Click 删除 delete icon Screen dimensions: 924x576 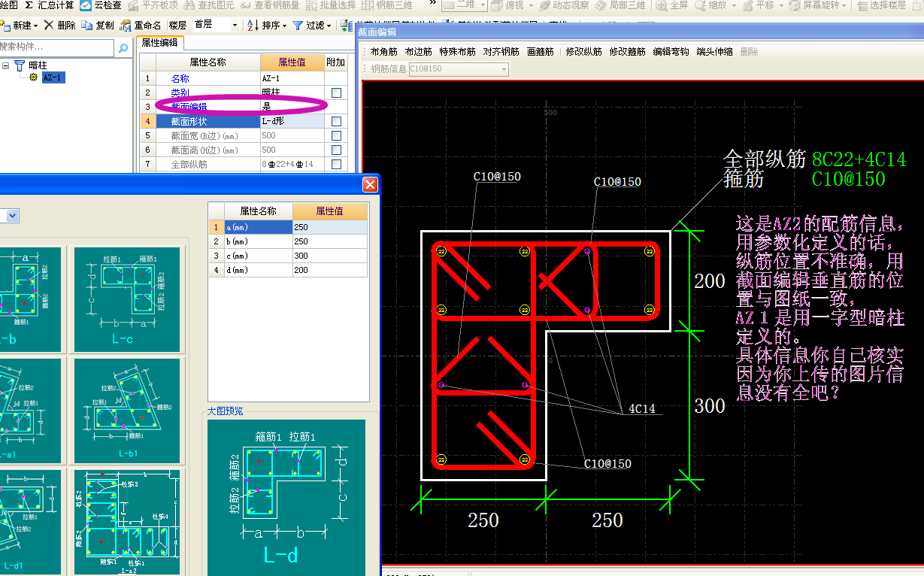(49, 26)
